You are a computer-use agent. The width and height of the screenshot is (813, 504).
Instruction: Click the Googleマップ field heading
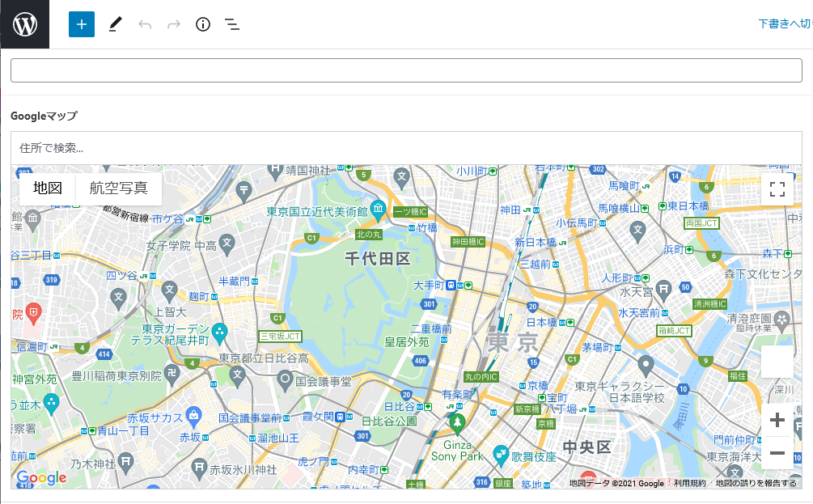pyautogui.click(x=44, y=116)
